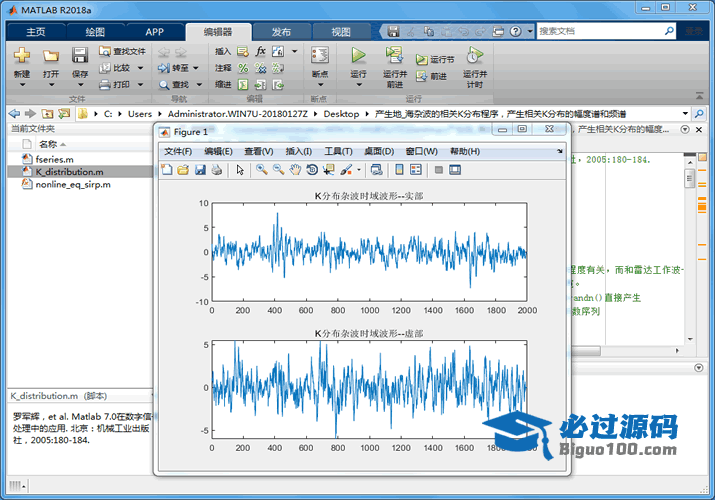
Task: Click Run and Advance (运行并前进) icon
Action: pos(394,55)
